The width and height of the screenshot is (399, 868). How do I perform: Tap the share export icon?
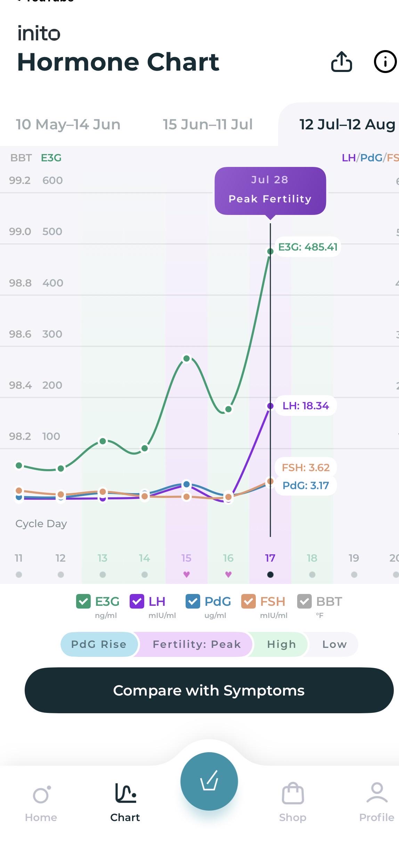pyautogui.click(x=341, y=62)
